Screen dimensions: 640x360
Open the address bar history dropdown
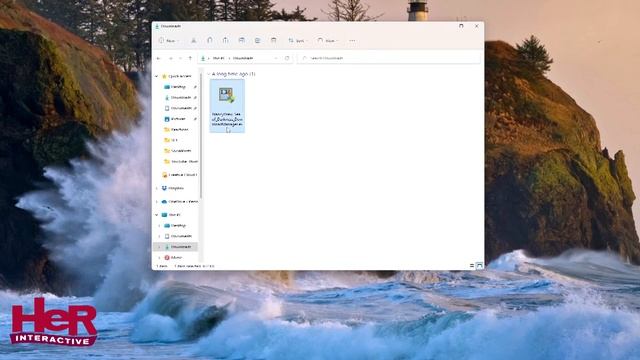pyautogui.click(x=276, y=58)
